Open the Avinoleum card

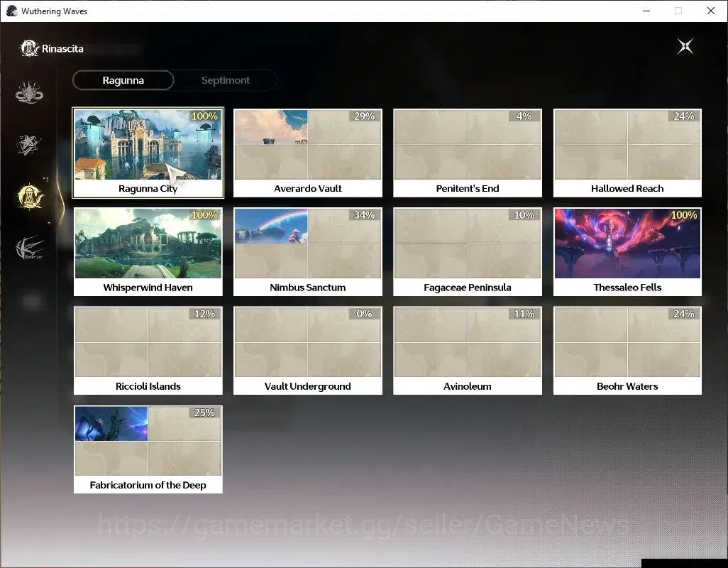pyautogui.click(x=468, y=351)
